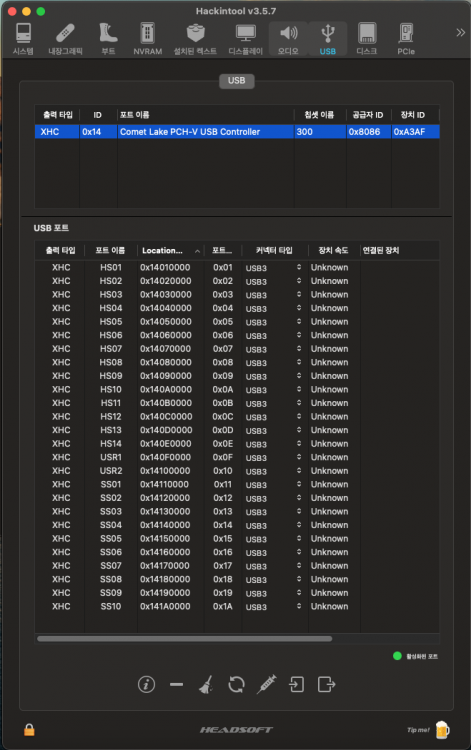The width and height of the screenshot is (471, 750).
Task: Select the HS07 port name cell
Action: [x=111, y=349]
